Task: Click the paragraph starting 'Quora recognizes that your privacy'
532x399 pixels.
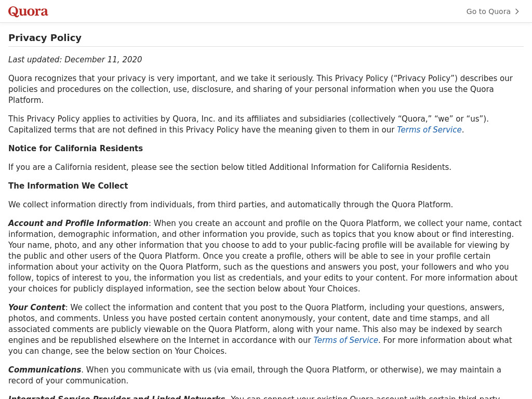Action: (x=260, y=89)
